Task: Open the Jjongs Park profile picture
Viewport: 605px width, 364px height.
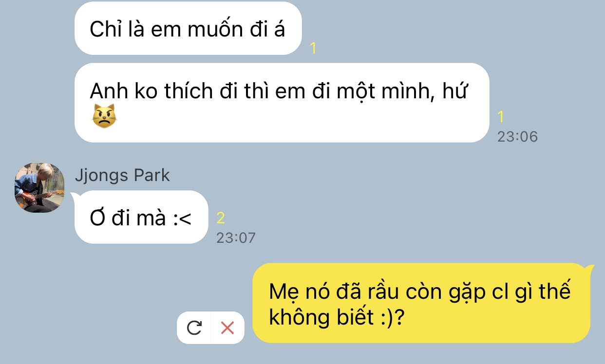Action: click(x=39, y=188)
